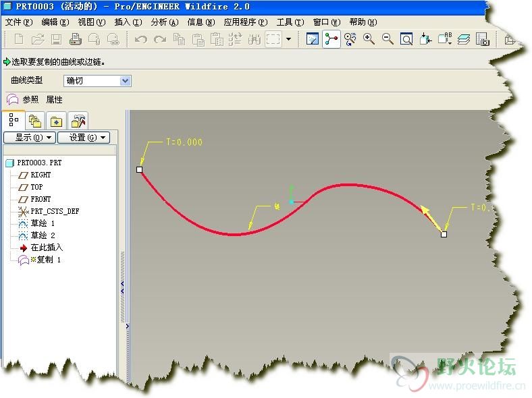Image resolution: width=532 pixels, height=398 pixels.
Task: Open the 编辑(E) menu
Action: (x=55, y=22)
